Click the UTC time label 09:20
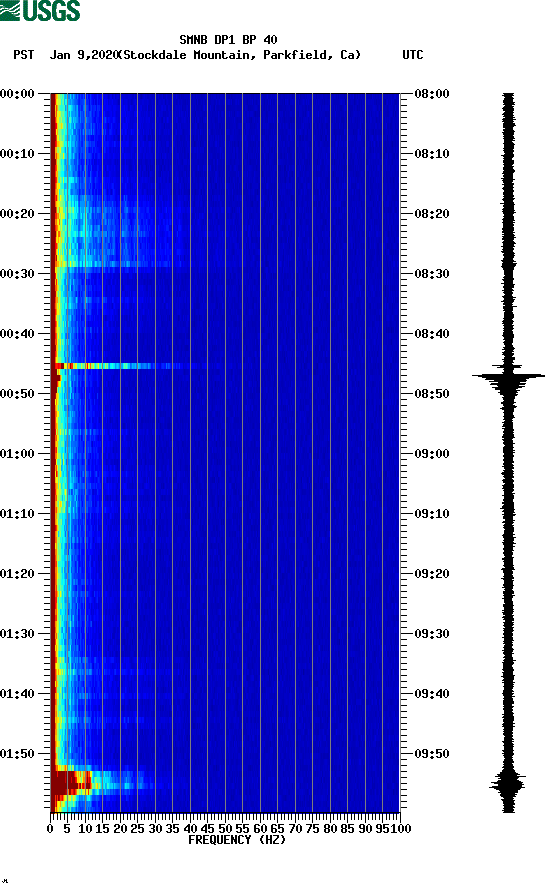 pos(432,574)
